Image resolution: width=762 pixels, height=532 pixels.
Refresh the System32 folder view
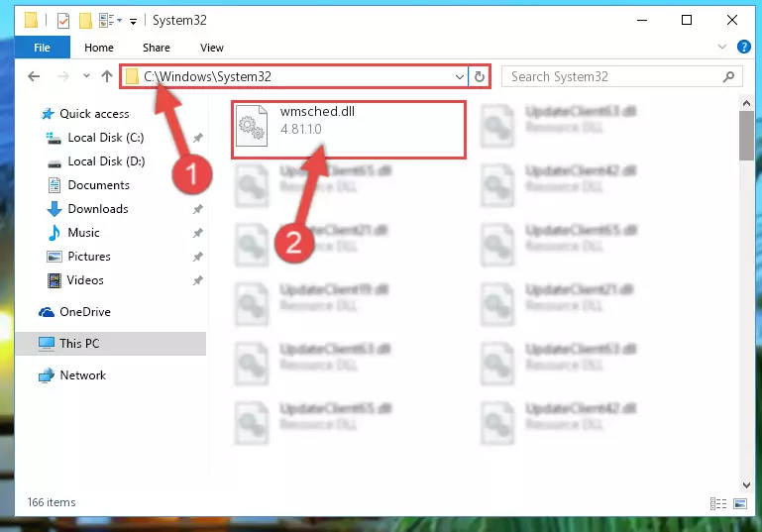480,76
